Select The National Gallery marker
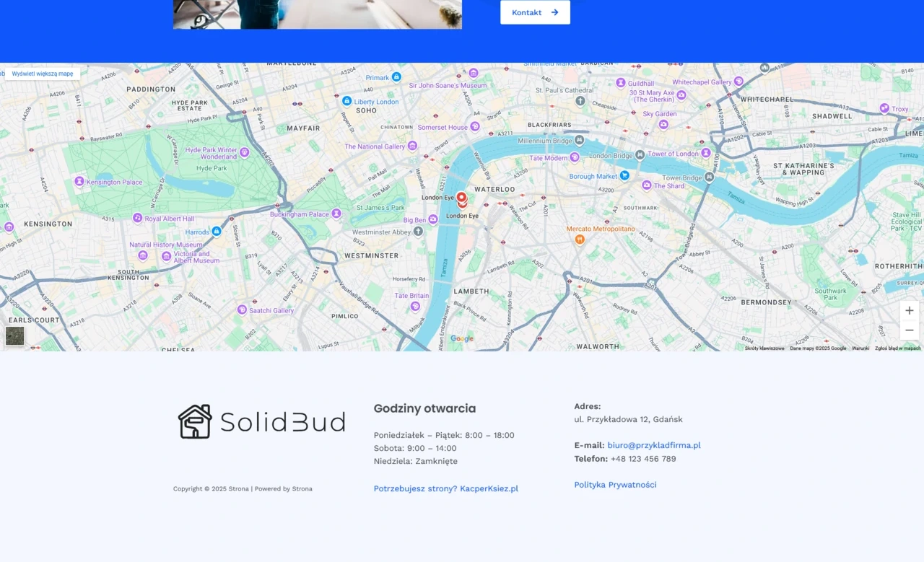 pyautogui.click(x=412, y=146)
